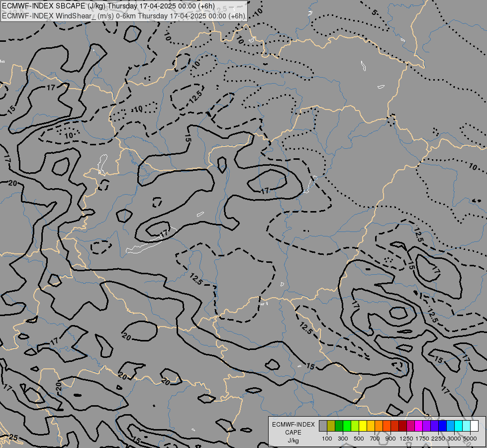Viewport: 487px width, 448px height.
Task: Click the legend value label 1750
Action: point(422,439)
